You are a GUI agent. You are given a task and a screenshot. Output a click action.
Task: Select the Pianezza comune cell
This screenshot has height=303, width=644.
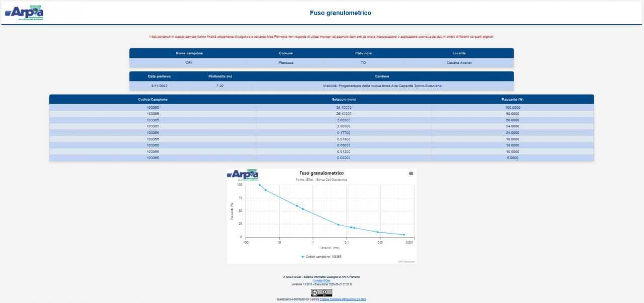point(286,63)
